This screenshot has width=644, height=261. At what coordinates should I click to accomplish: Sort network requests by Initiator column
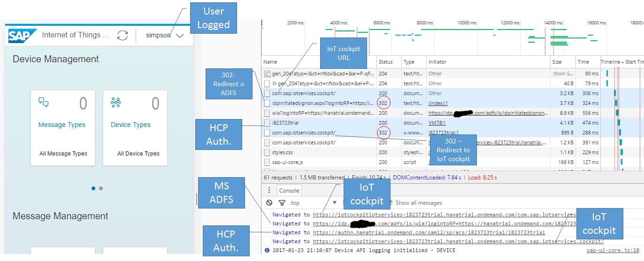488,62
